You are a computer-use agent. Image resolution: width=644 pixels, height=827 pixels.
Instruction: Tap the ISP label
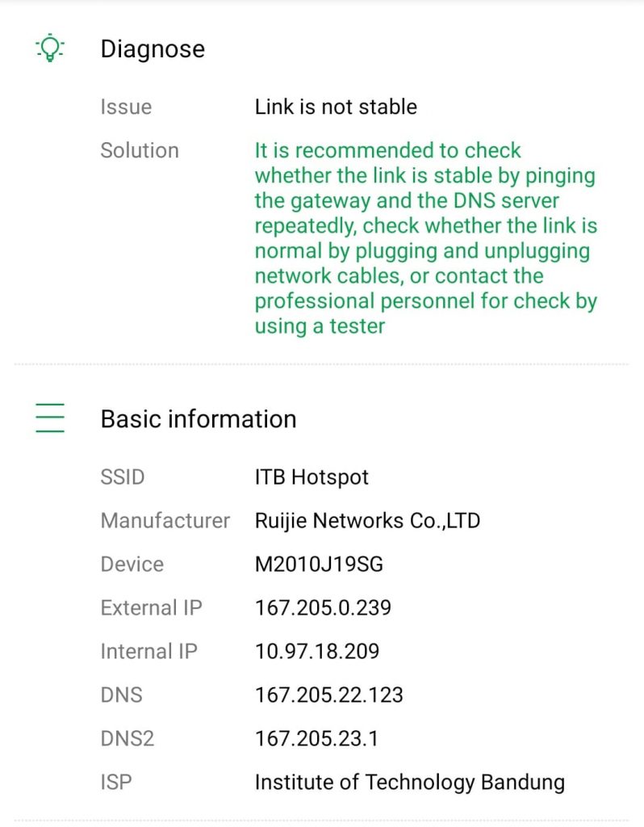coord(116,782)
